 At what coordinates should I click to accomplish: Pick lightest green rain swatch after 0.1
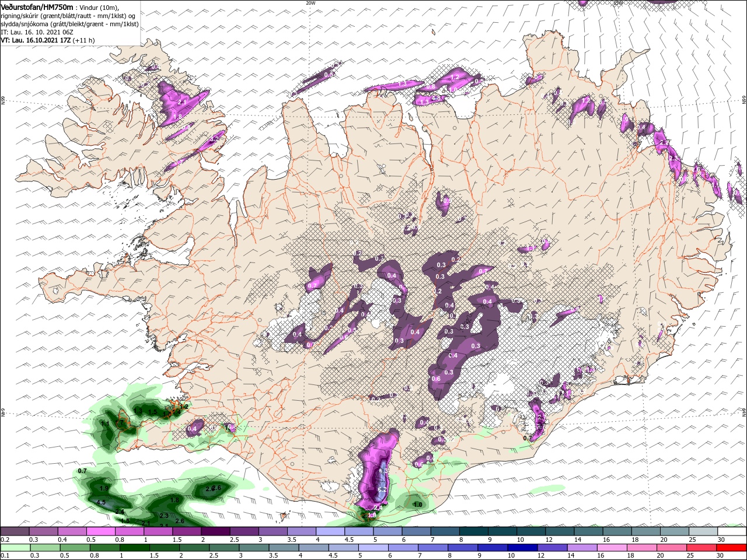pyautogui.click(x=15, y=548)
